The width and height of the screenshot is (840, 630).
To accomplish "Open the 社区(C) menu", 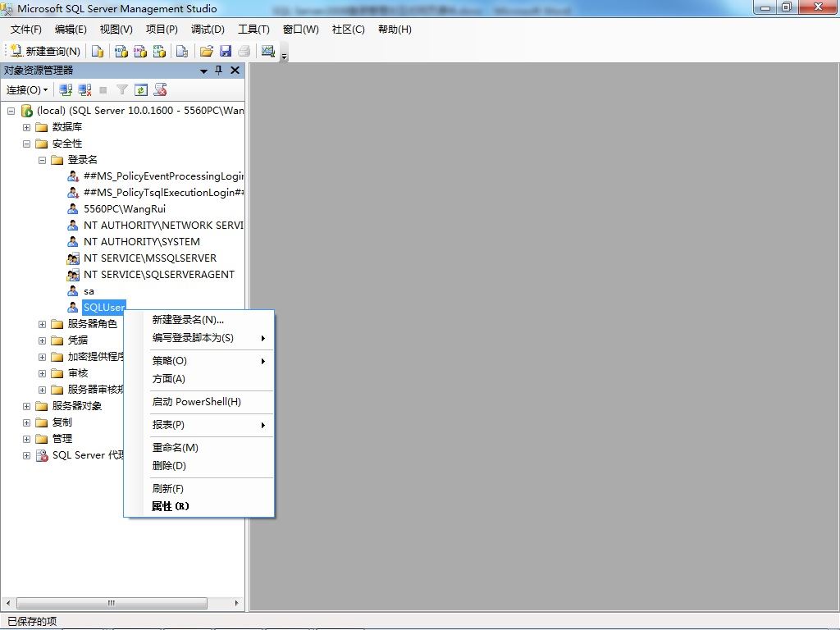I will point(348,30).
